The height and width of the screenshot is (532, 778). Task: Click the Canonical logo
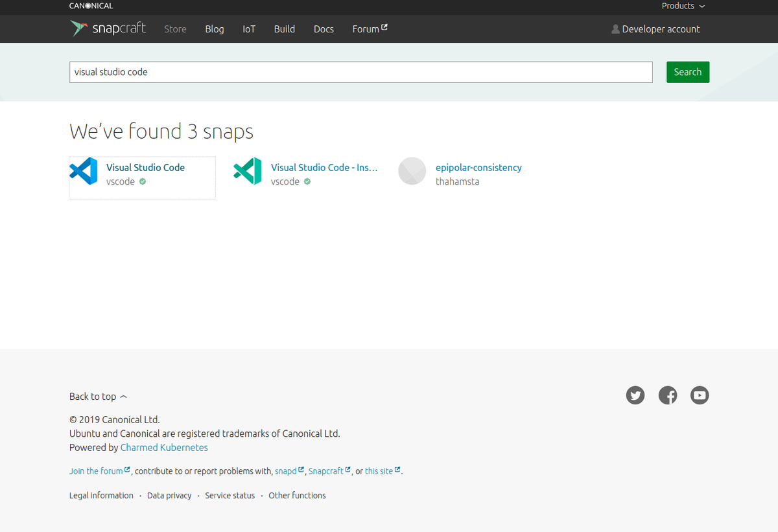[x=91, y=6]
